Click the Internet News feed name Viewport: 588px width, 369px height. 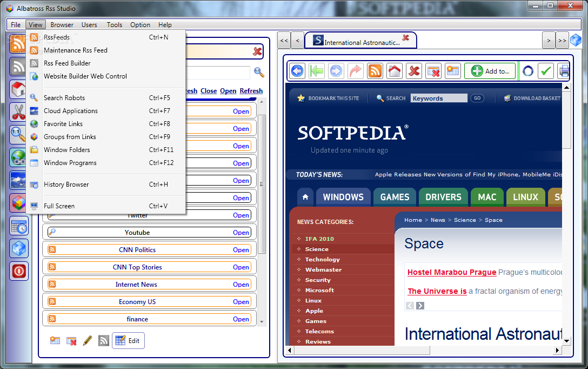pos(137,285)
